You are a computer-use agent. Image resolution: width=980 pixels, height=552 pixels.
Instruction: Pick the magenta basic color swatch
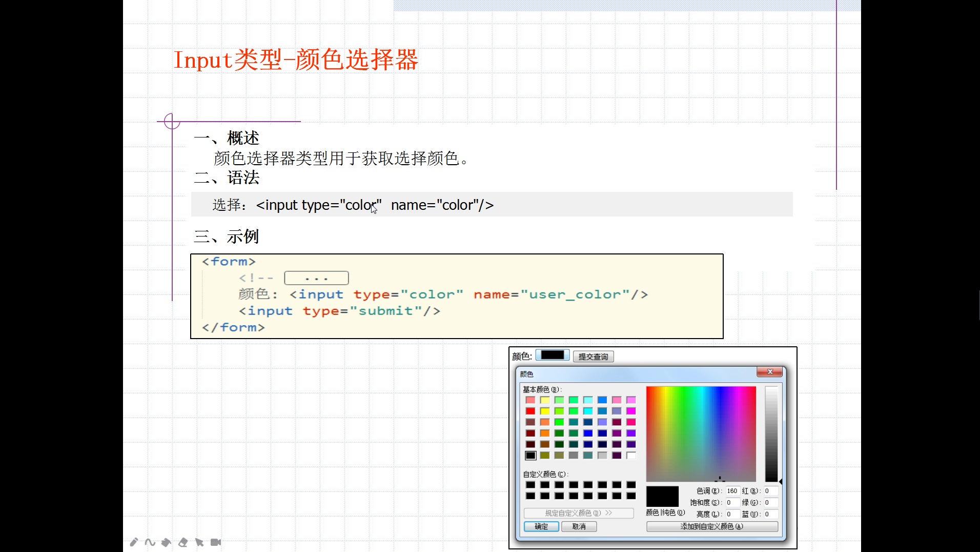tap(631, 411)
